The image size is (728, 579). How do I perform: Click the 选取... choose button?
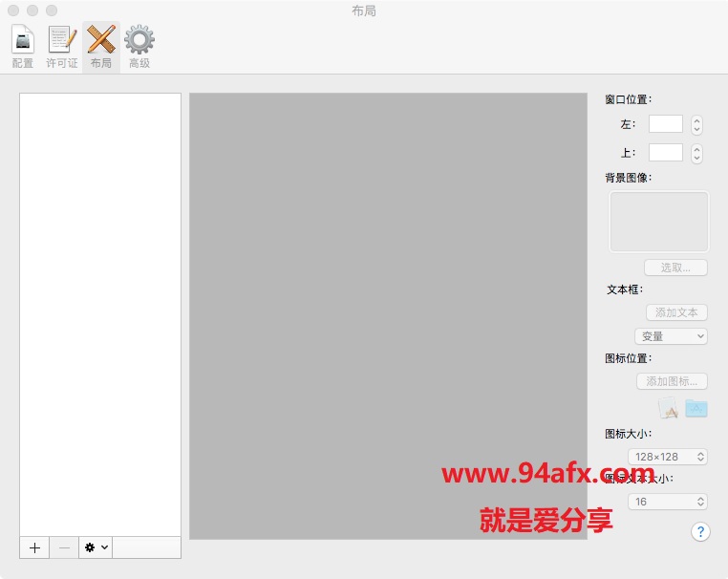pos(675,268)
